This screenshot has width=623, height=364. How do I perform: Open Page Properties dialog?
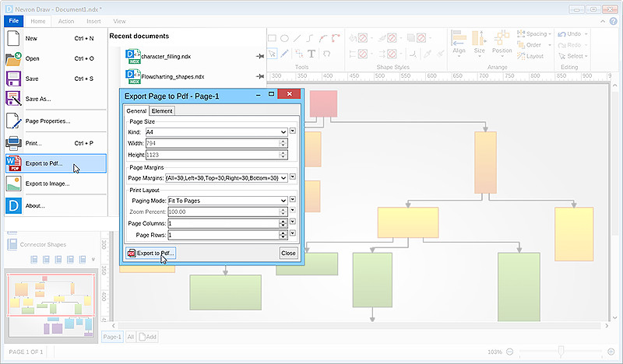point(56,121)
